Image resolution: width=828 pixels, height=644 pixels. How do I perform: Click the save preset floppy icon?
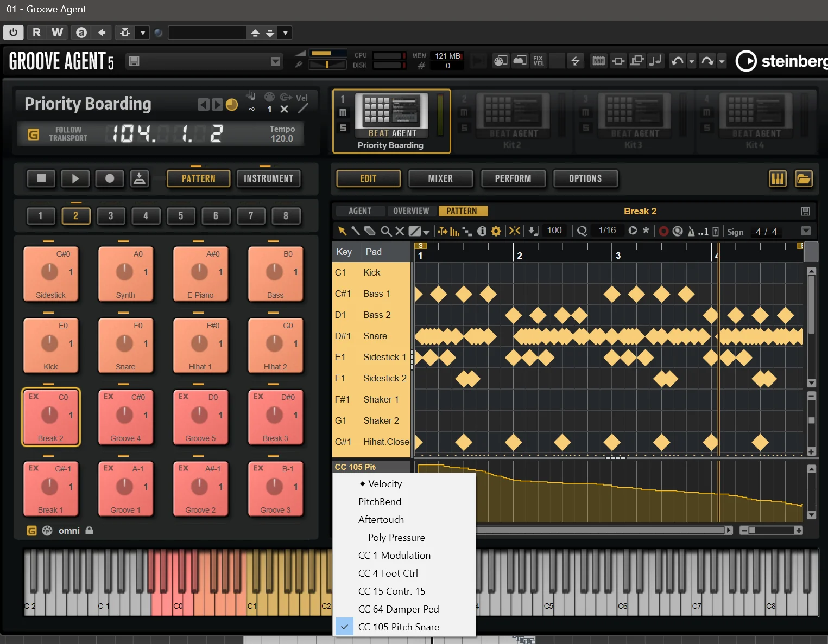click(134, 61)
